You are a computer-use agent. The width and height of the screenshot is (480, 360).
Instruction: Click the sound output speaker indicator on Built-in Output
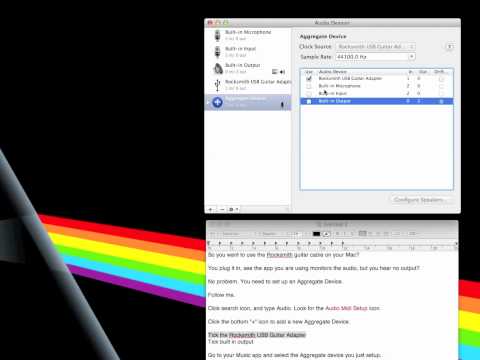coord(283,72)
